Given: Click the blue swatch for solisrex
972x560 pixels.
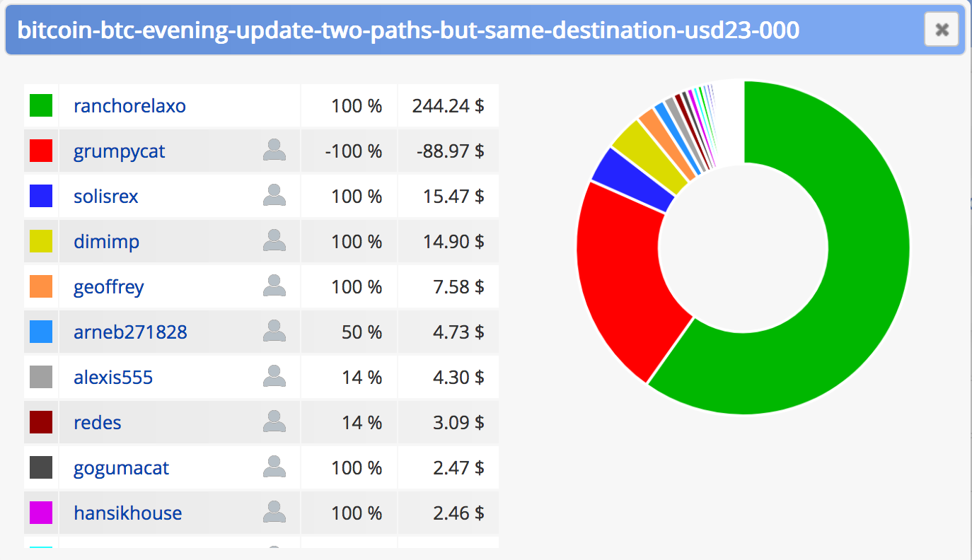Looking at the screenshot, I should [41, 196].
